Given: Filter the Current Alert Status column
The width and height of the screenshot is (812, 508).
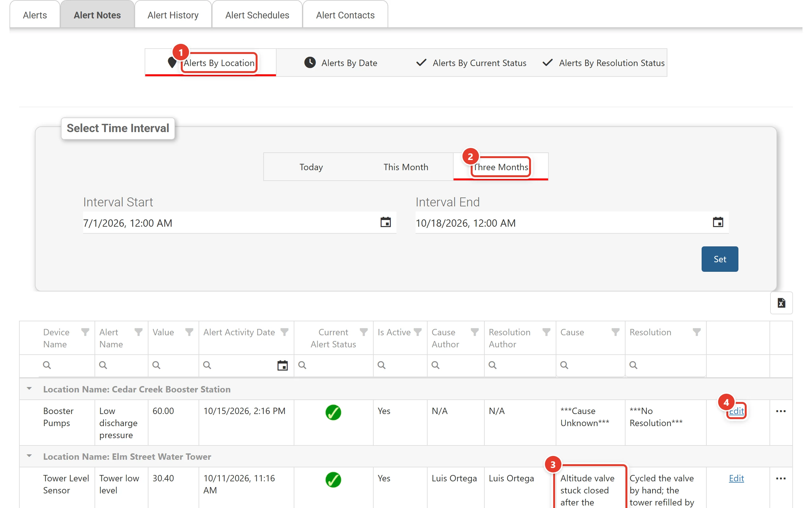Looking at the screenshot, I should (364, 332).
